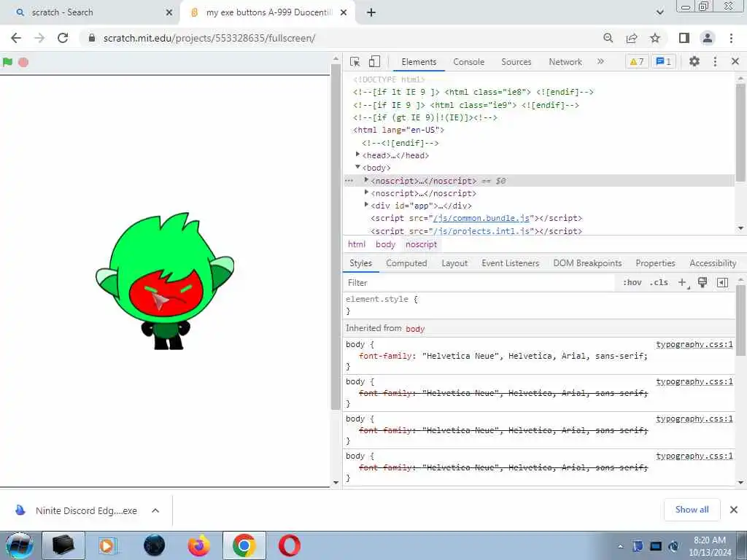The width and height of the screenshot is (747, 560).
Task: Open DevTools settings gear
Action: 694,61
